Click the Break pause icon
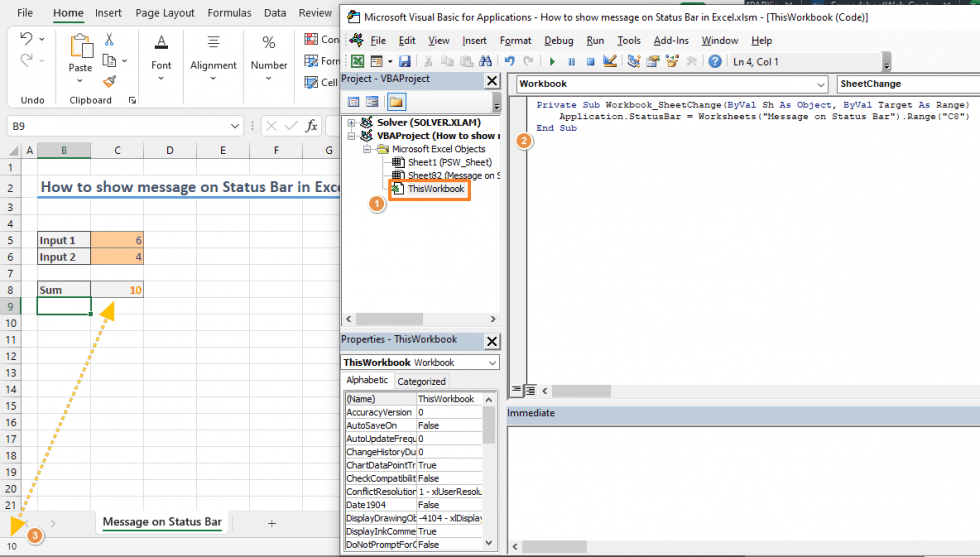The height and width of the screenshot is (557, 980). tap(571, 61)
